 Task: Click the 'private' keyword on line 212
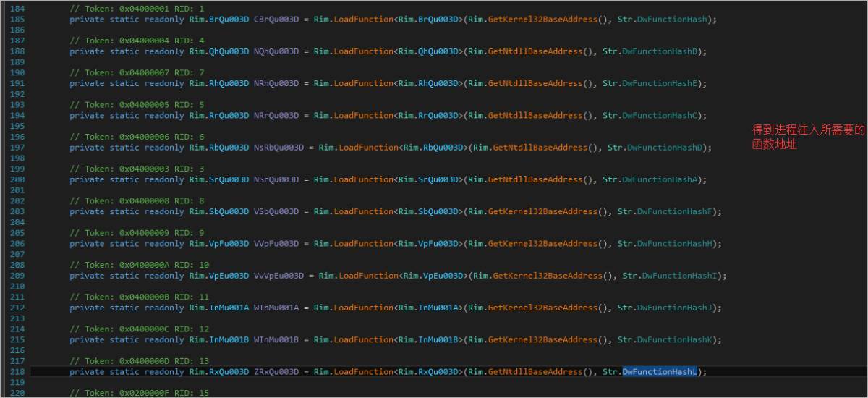pos(87,308)
